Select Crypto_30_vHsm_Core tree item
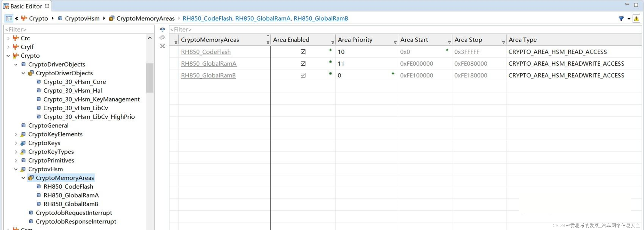644x230 pixels. (75, 82)
